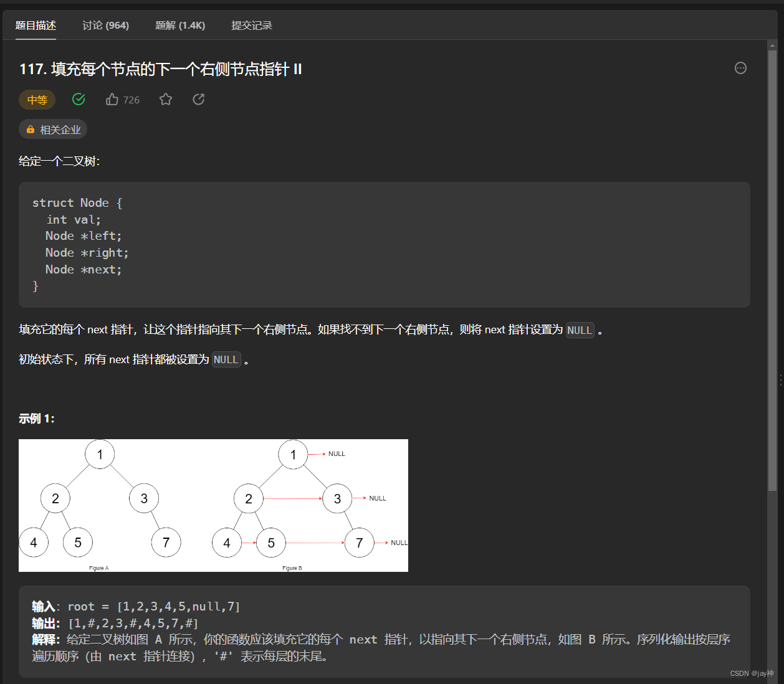Click the green solved checkmark icon
784x684 pixels.
coord(79,98)
